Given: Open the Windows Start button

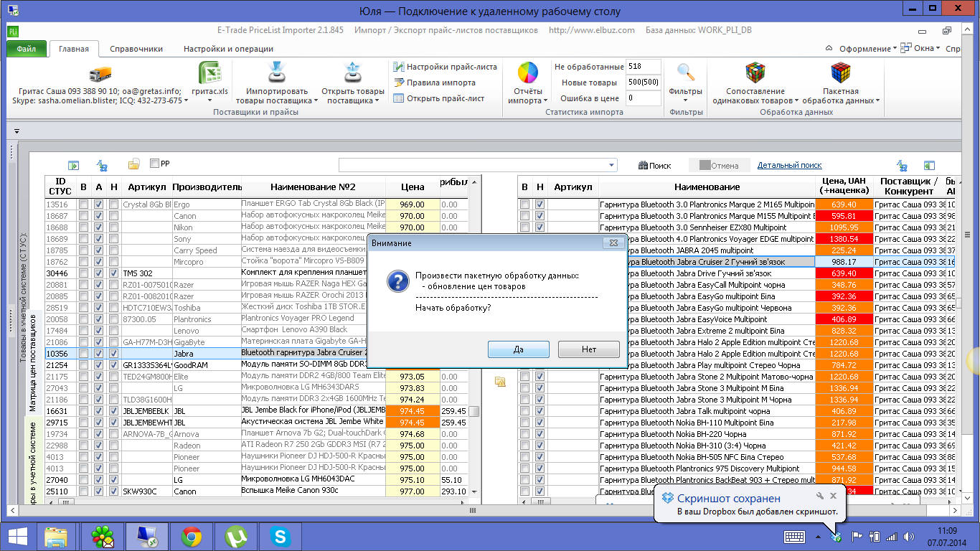Looking at the screenshot, I should click(17, 536).
